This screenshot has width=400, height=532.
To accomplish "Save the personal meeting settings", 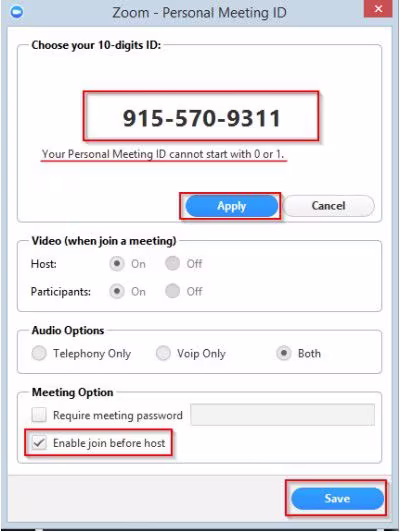I will coord(337,498).
